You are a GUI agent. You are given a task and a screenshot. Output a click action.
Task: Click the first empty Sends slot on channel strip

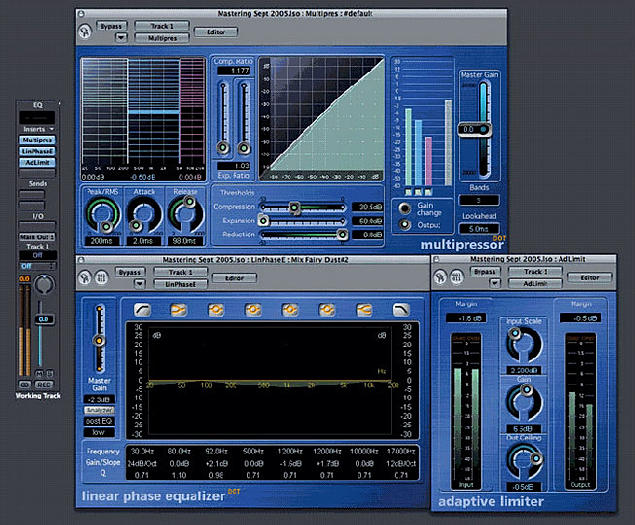pyautogui.click(x=32, y=195)
